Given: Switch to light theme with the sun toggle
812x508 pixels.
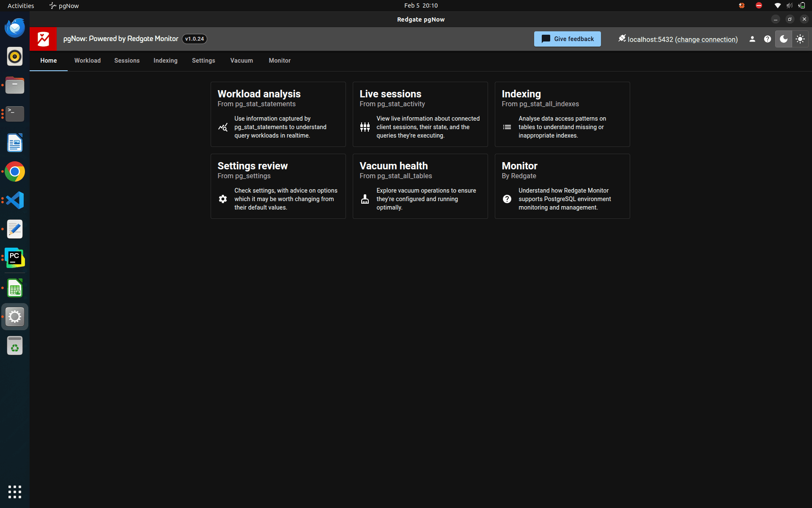Looking at the screenshot, I should click(801, 39).
